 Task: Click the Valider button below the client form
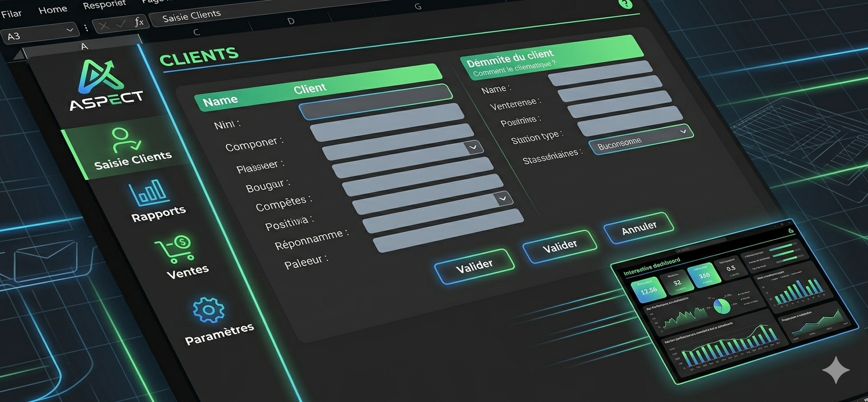[x=475, y=266]
